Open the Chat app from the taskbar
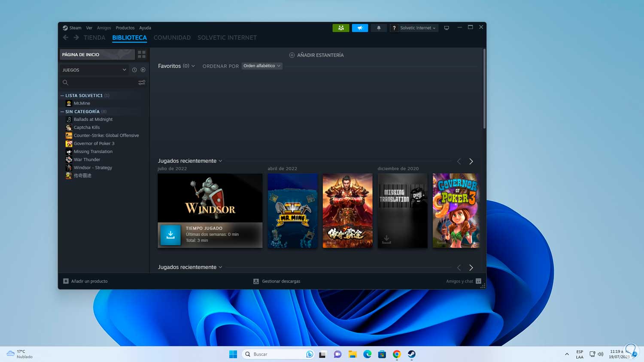 (x=338, y=354)
